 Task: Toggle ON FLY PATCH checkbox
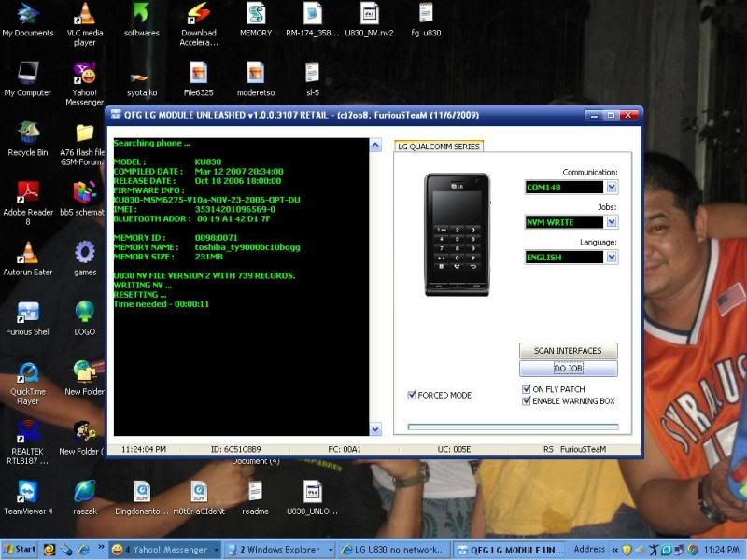pyautogui.click(x=527, y=389)
